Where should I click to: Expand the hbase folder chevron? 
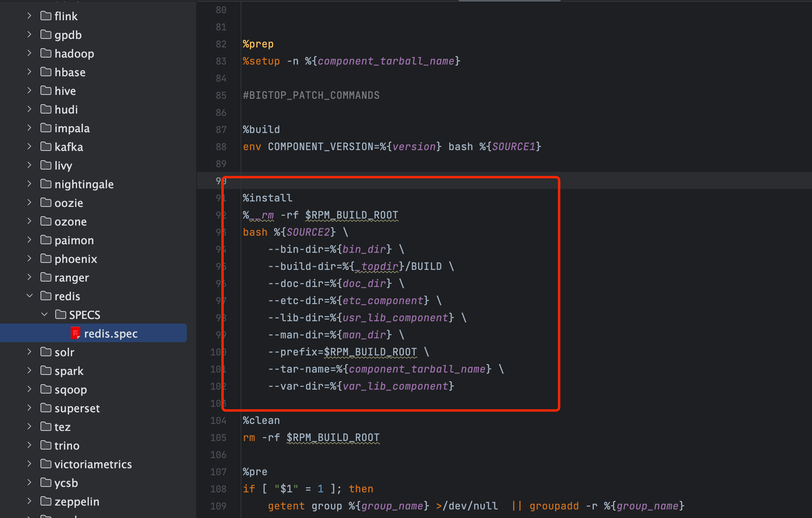29,72
